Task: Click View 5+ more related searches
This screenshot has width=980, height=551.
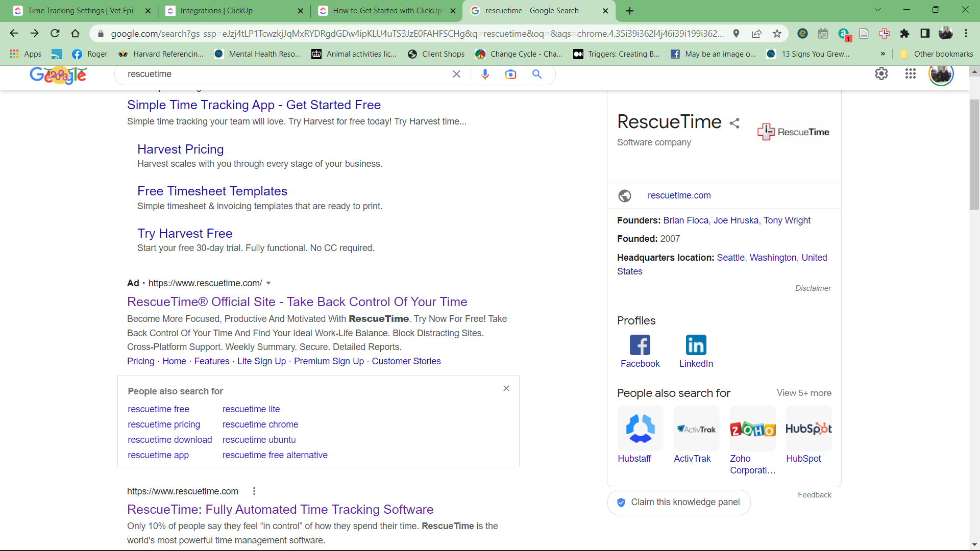Action: (x=804, y=393)
